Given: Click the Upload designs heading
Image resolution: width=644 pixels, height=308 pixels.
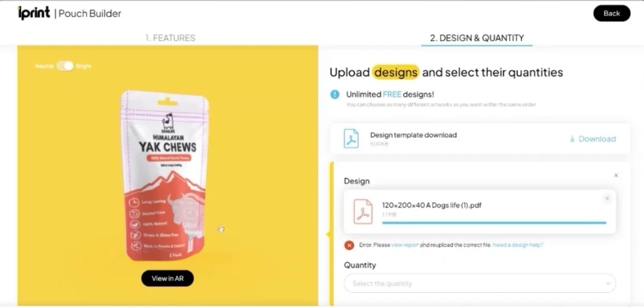Looking at the screenshot, I should tap(446, 73).
